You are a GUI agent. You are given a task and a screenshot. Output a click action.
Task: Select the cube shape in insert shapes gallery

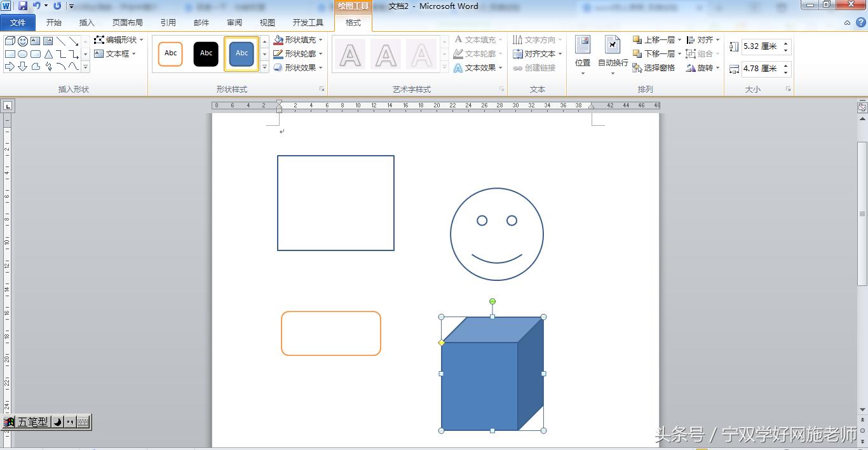[x=10, y=40]
